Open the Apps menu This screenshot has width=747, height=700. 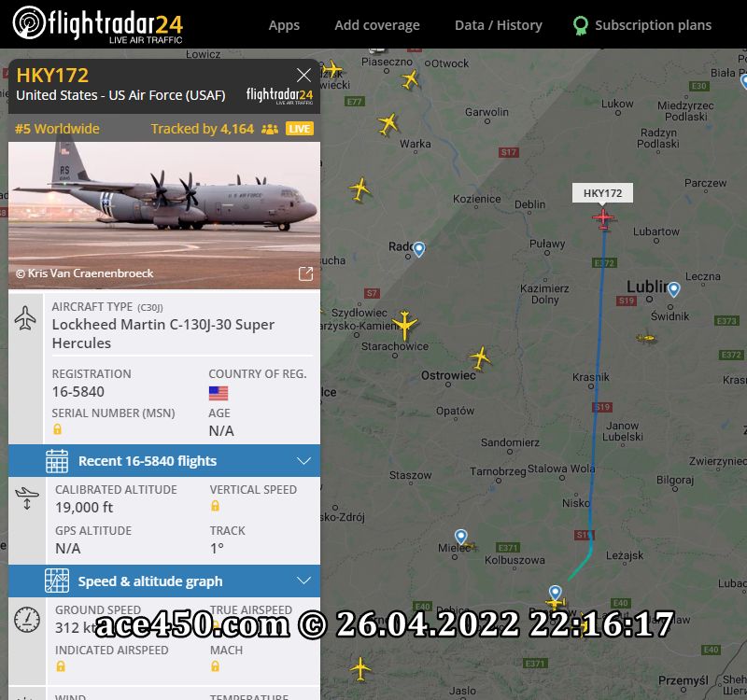[284, 25]
